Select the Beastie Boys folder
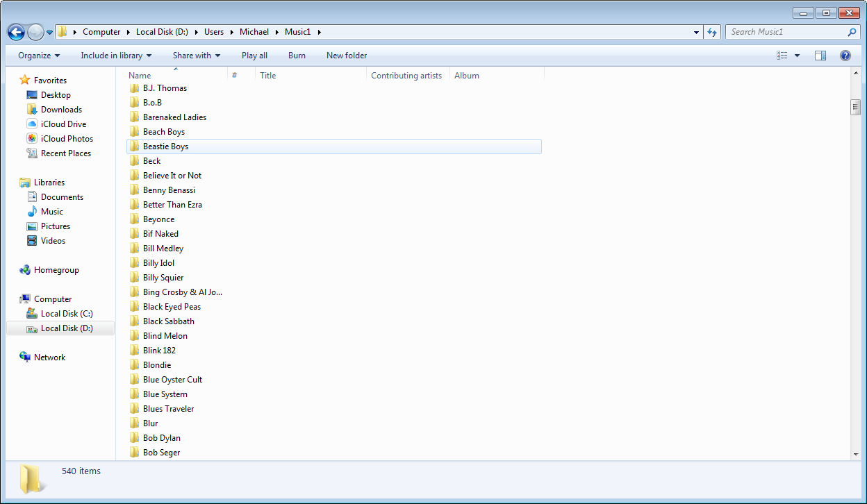 333,146
